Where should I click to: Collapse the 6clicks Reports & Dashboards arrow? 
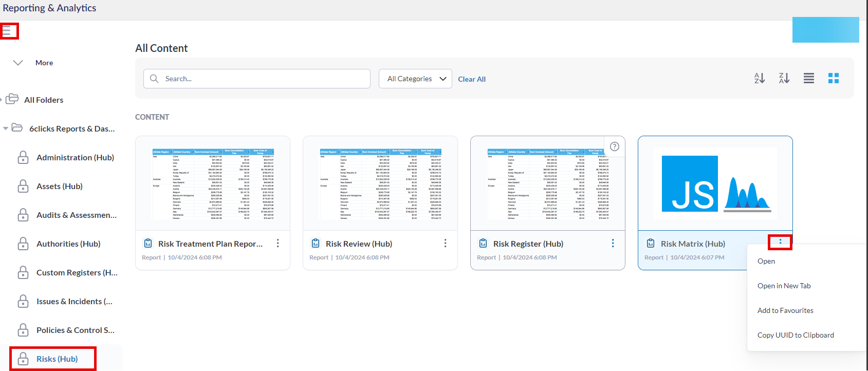6,128
